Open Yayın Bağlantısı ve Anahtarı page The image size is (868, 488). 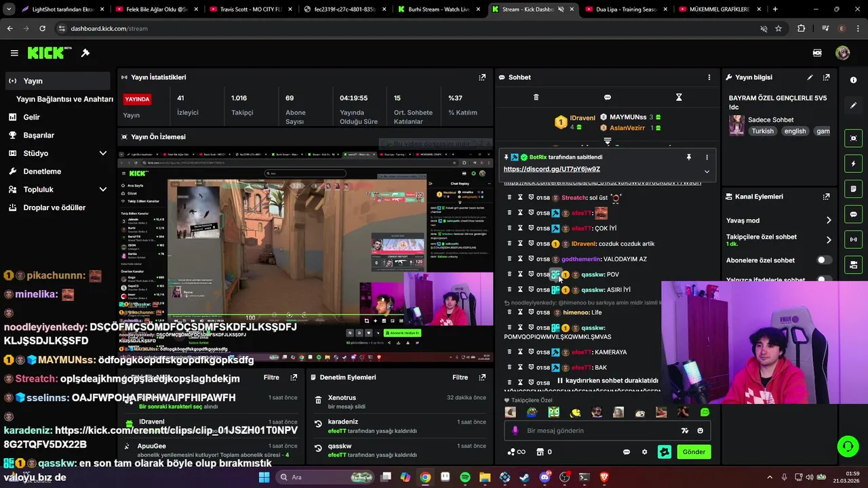coord(64,99)
